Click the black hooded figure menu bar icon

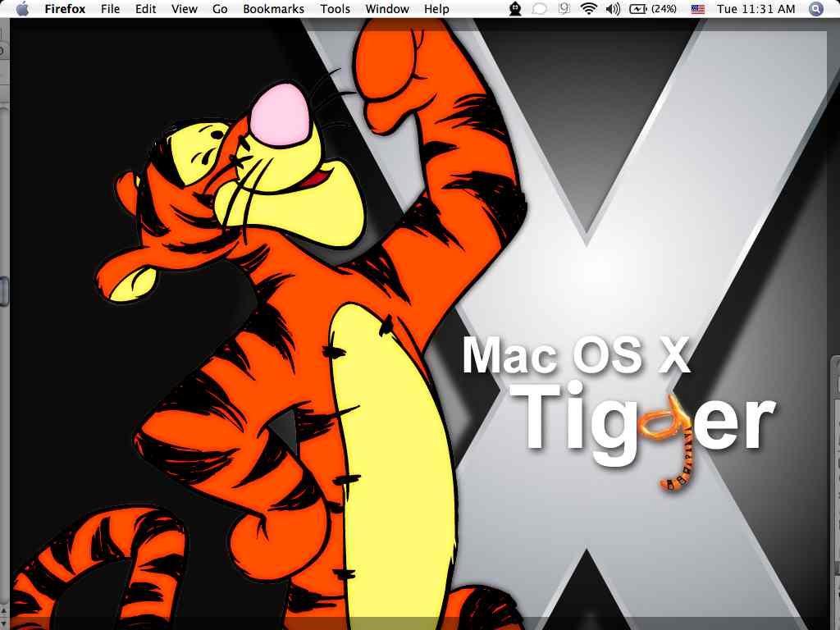pos(515,9)
